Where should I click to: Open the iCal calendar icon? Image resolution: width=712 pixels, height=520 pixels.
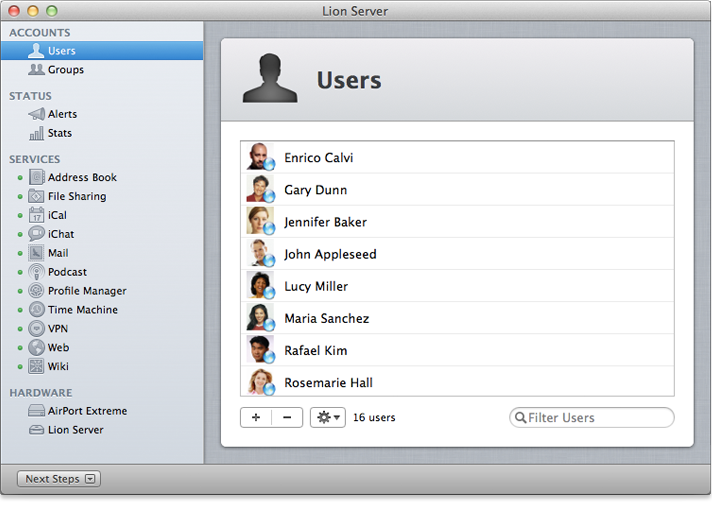pyautogui.click(x=37, y=215)
